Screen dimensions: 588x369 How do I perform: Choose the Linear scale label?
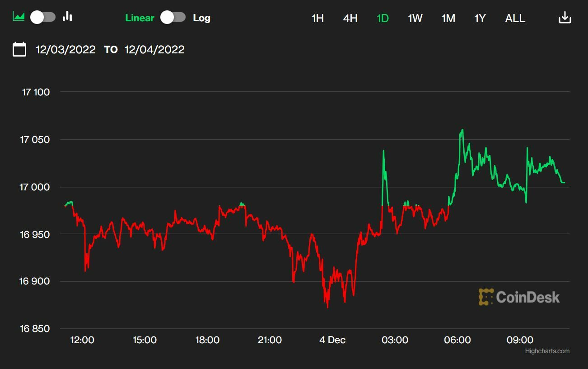coord(140,18)
